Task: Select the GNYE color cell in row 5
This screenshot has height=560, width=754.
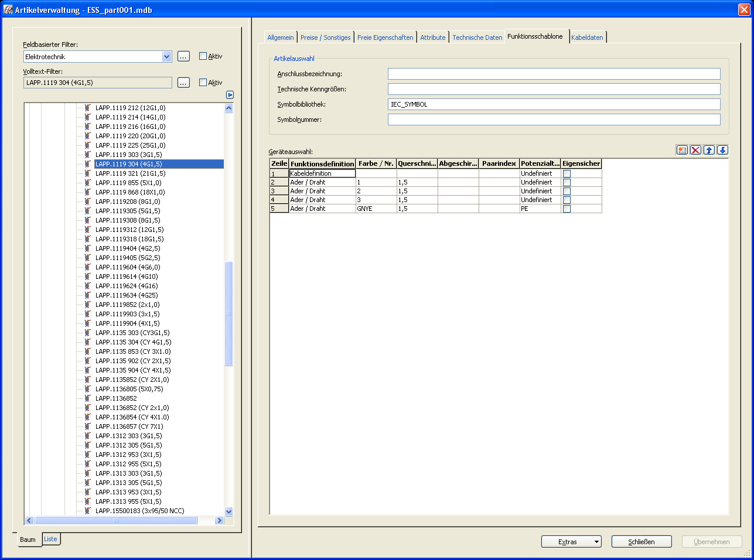Action: [x=376, y=209]
